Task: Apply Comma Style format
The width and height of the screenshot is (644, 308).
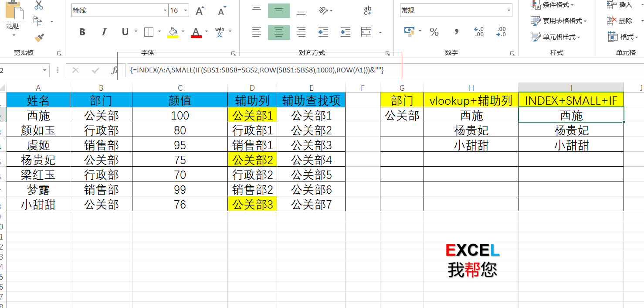Action: (456, 32)
